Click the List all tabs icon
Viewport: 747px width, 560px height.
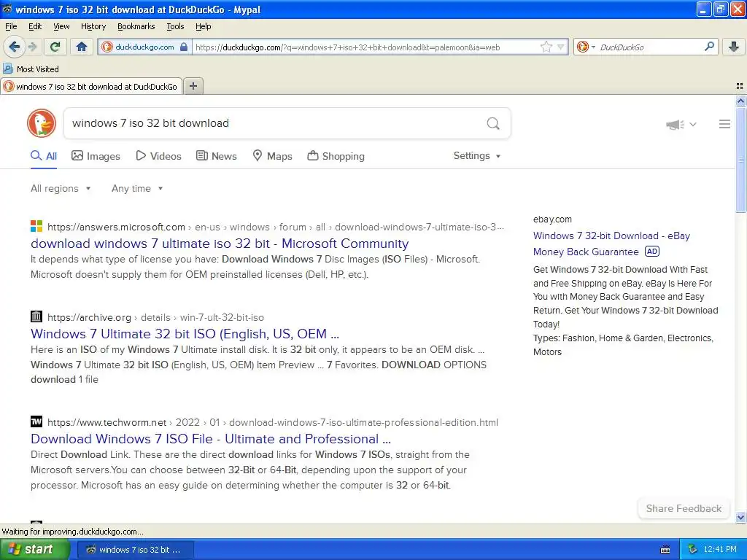[740, 86]
